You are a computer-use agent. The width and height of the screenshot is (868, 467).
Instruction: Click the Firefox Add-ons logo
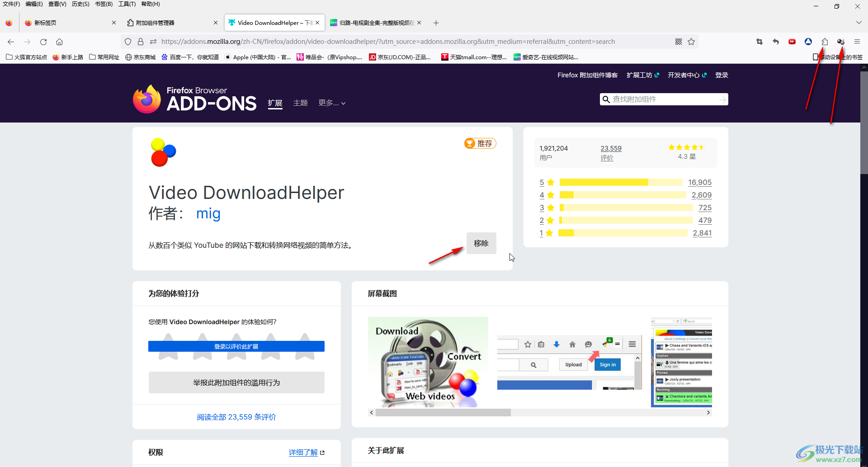[195, 99]
